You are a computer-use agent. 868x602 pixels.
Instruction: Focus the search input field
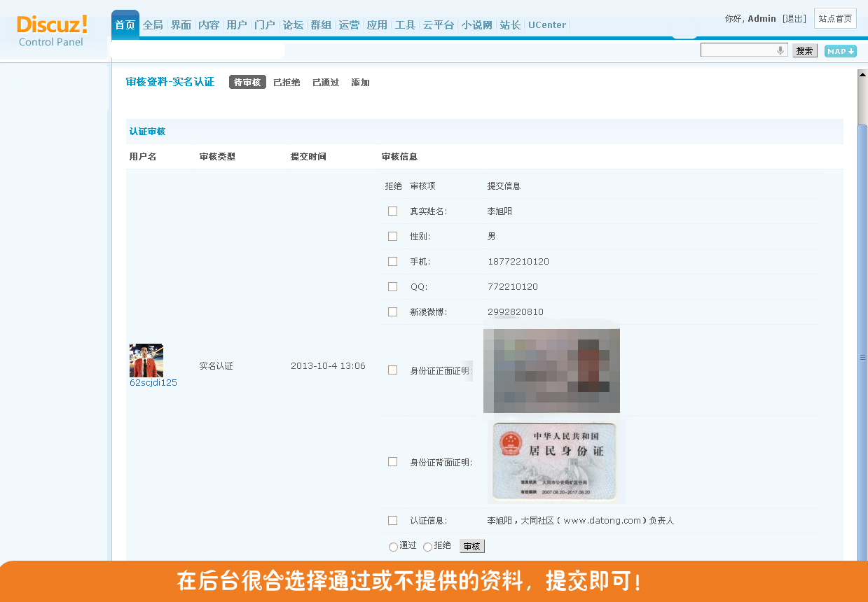pos(738,50)
